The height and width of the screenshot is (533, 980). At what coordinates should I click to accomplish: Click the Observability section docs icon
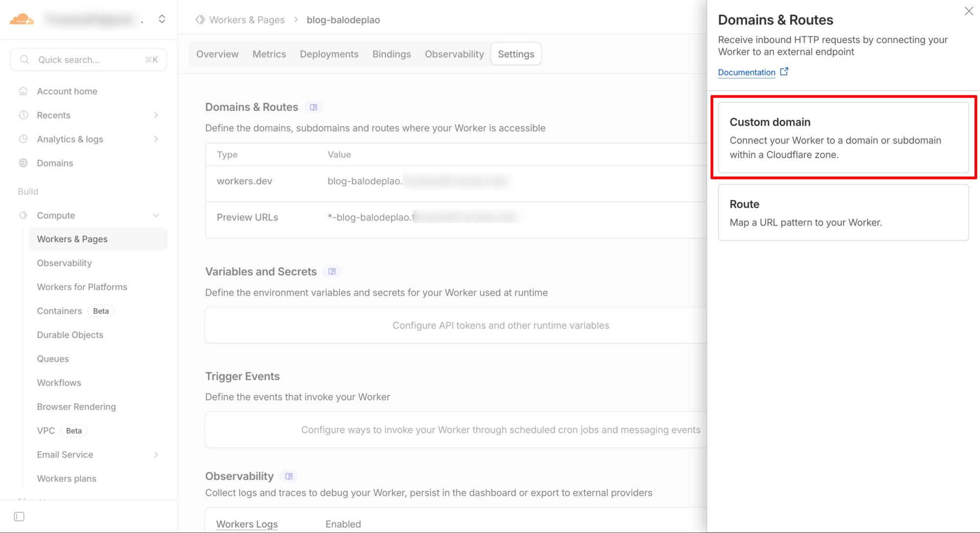tap(289, 476)
